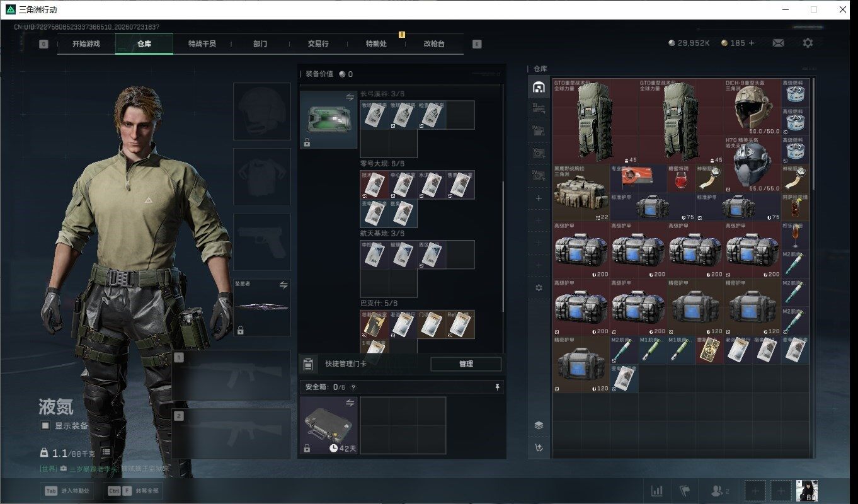The width and height of the screenshot is (858, 504).
Task: Click the stack layers icon in warehouse sidebar
Action: 539,425
